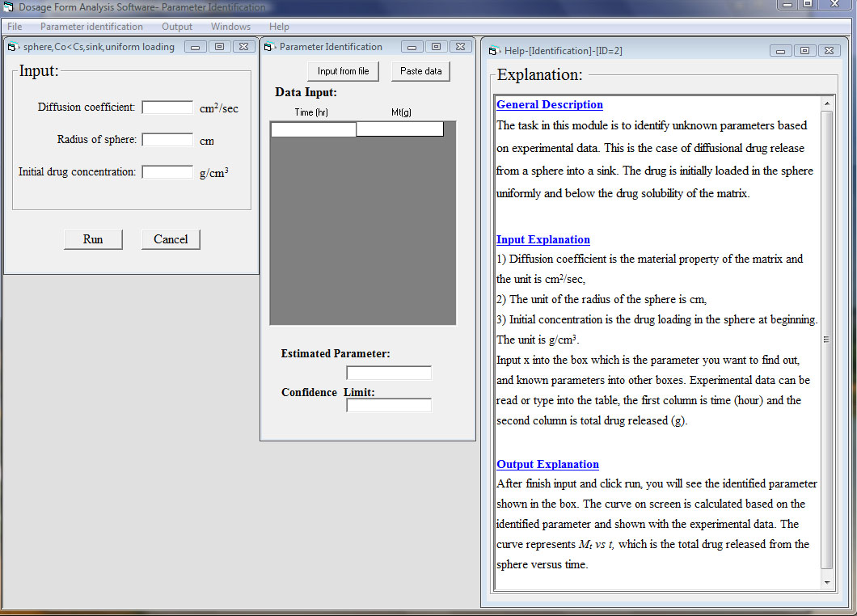Click the Diffusion coefficient input field
The image size is (857, 616).
[x=167, y=108]
